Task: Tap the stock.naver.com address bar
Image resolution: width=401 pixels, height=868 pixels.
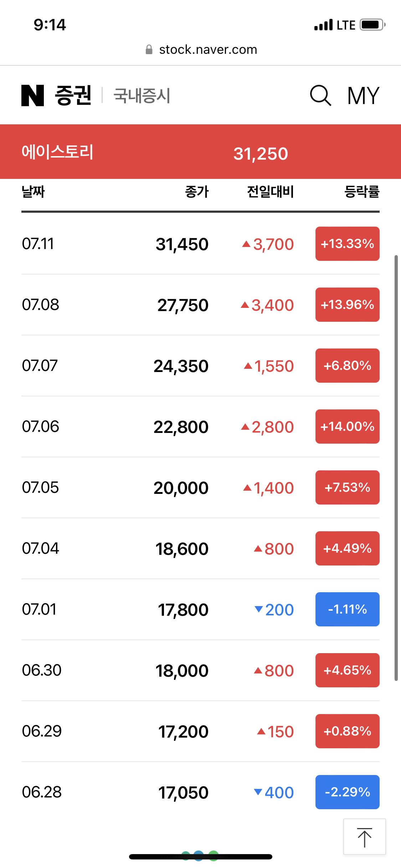Action: [x=208, y=50]
